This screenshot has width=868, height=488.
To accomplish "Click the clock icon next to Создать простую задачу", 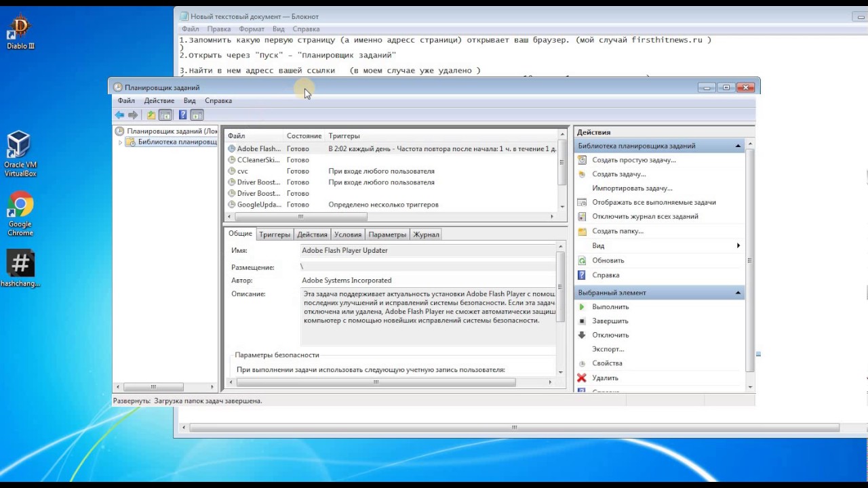I will (x=582, y=160).
